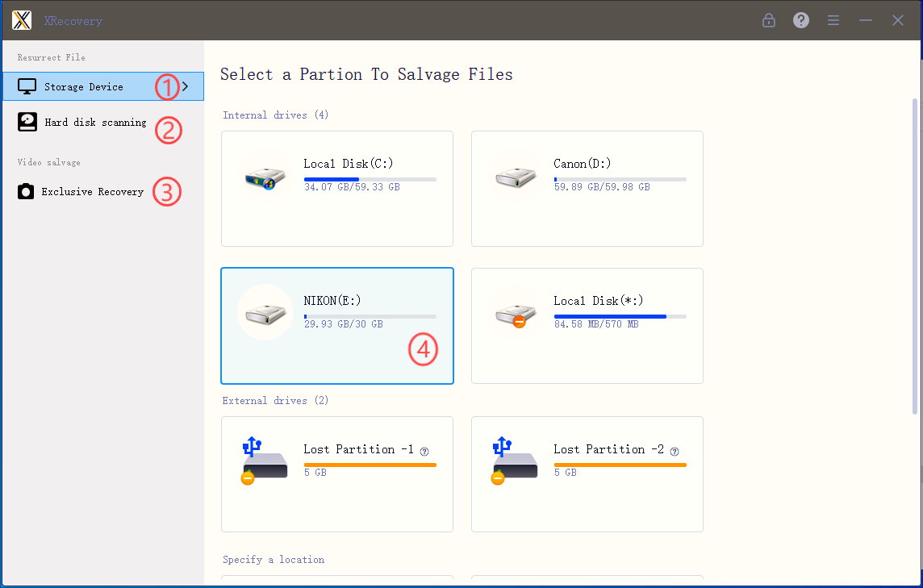Click the vertical scrollbar on the right
Viewport: 923px width, 588px height.
[x=914, y=256]
